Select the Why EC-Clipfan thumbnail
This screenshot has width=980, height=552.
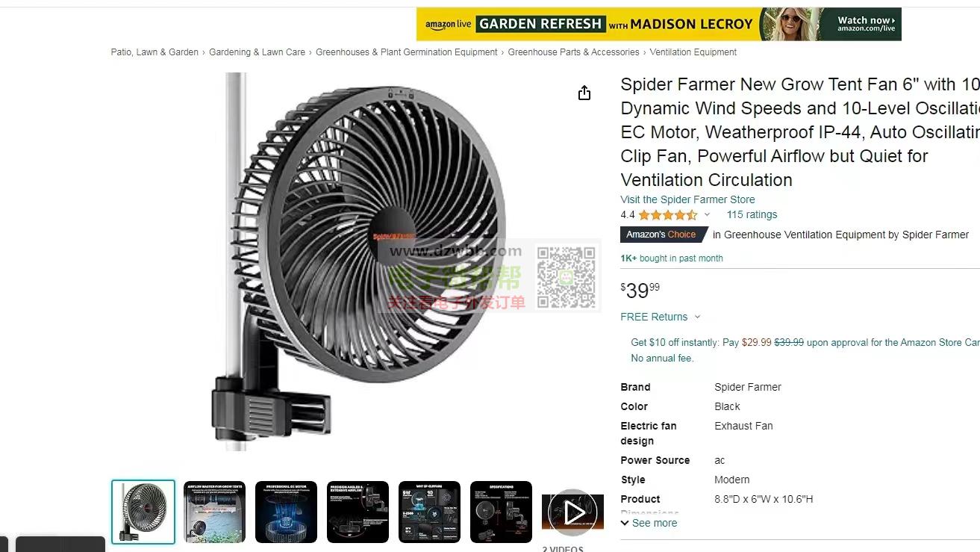coord(429,512)
